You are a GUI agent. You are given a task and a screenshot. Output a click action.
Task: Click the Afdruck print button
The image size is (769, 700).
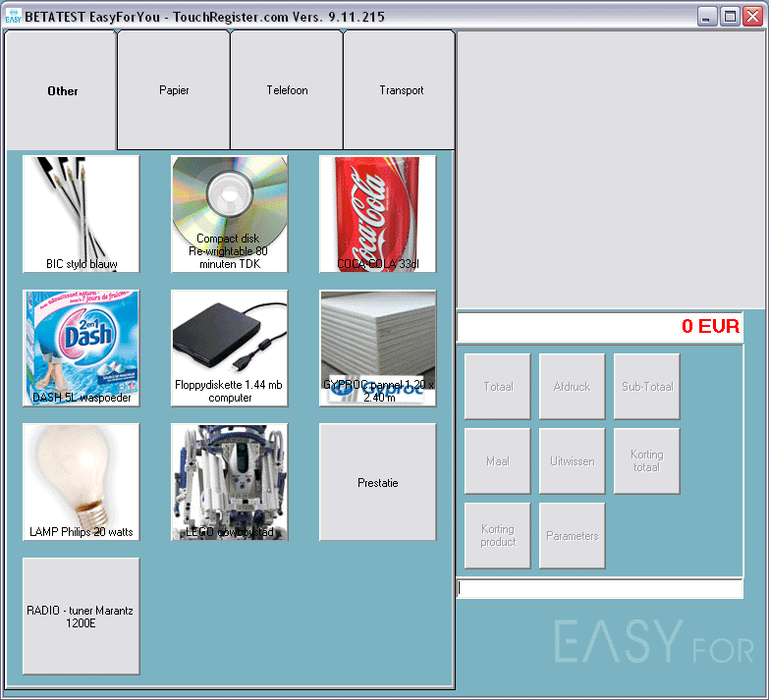point(573,386)
